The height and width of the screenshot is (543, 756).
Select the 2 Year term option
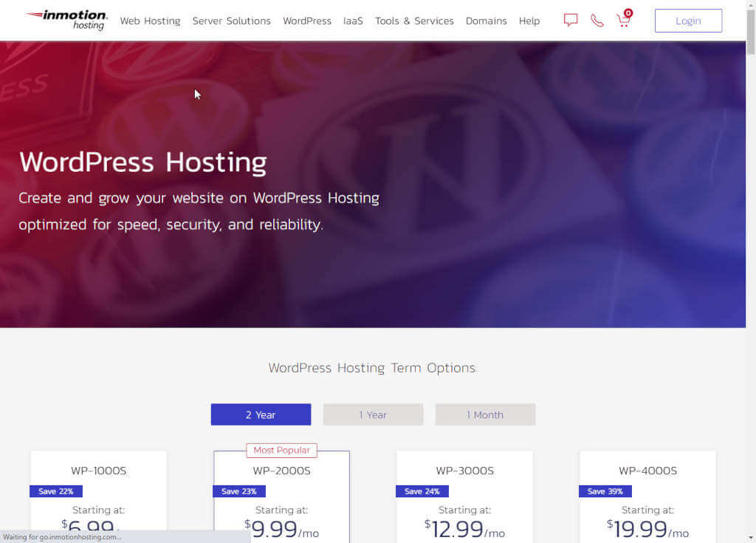[261, 414]
